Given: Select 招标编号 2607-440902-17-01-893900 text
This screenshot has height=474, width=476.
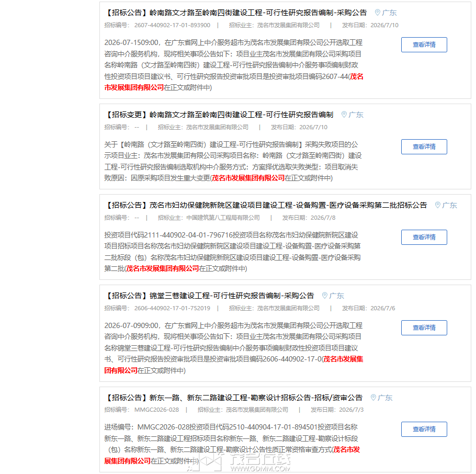Looking at the screenshot, I should point(157,25).
